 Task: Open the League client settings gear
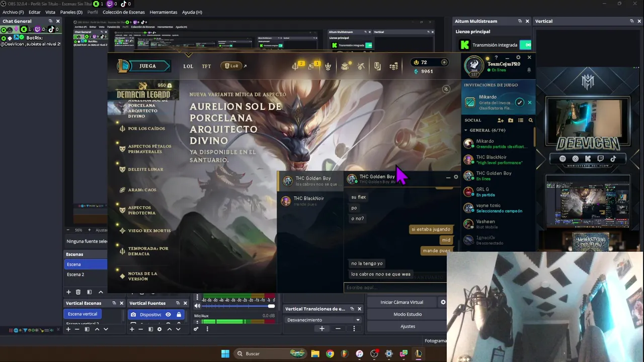[518, 57]
